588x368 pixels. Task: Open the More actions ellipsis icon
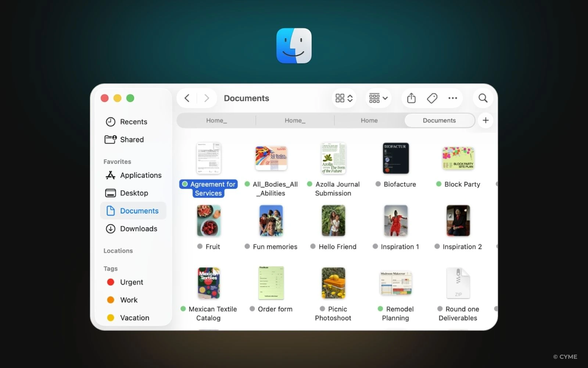[452, 98]
